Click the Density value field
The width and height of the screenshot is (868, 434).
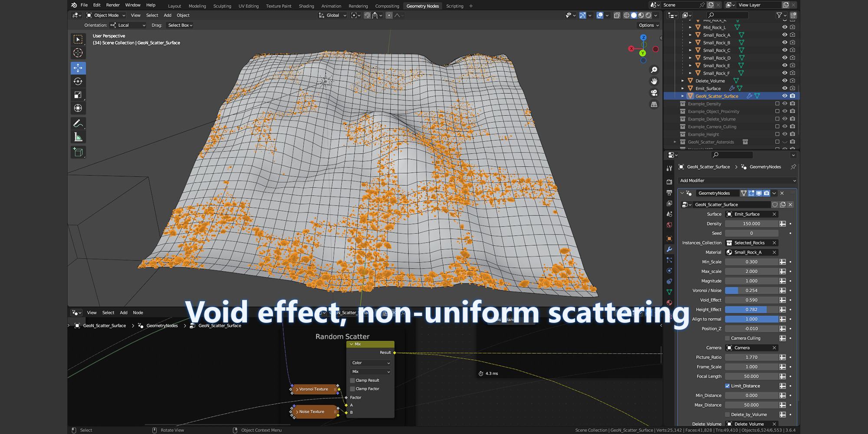click(x=752, y=224)
